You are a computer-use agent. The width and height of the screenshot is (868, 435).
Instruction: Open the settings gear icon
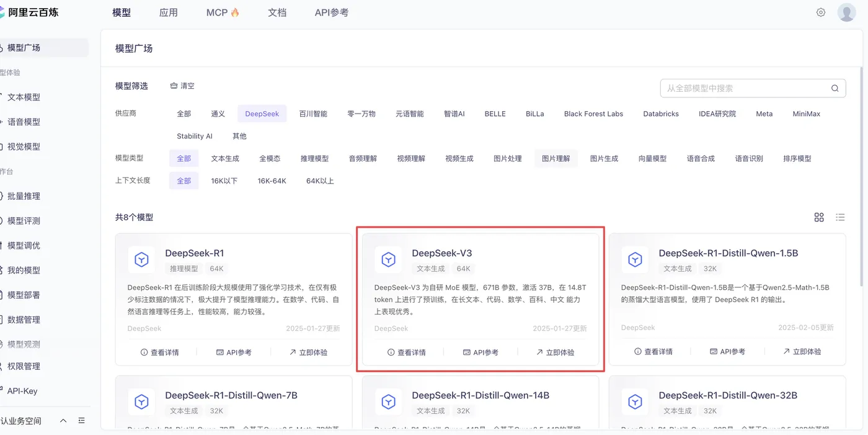[821, 12]
